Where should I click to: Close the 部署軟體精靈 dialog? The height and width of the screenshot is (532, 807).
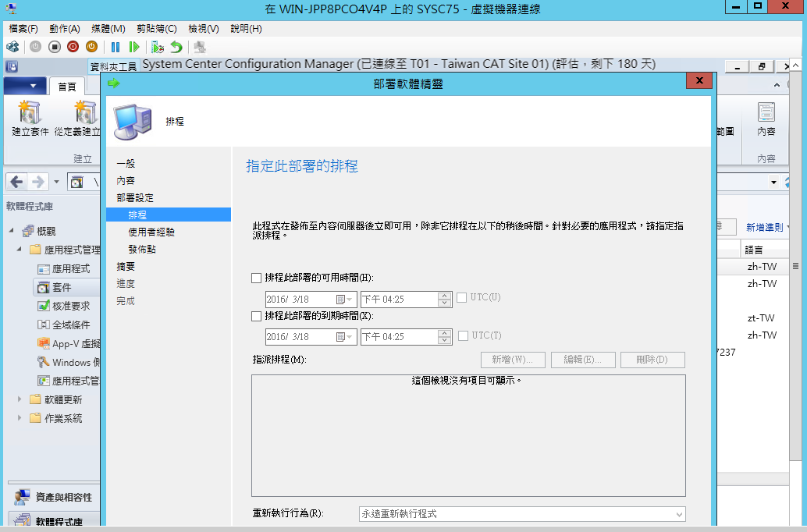[x=699, y=81]
